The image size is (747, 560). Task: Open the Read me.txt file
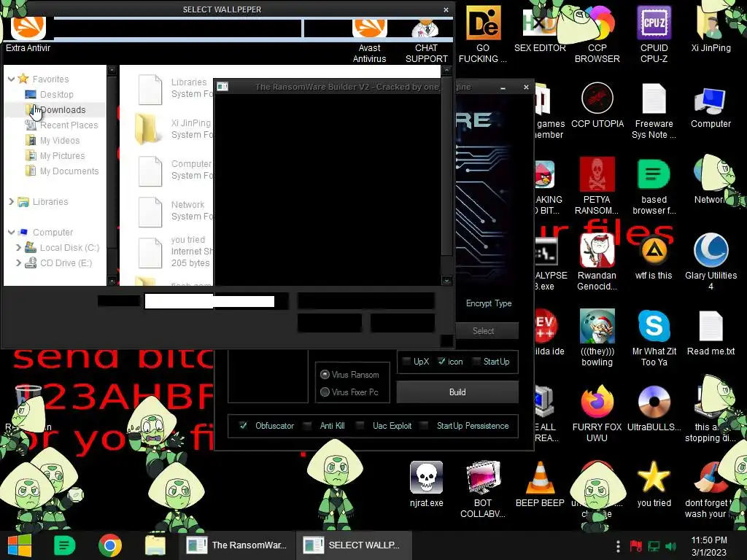click(x=711, y=332)
